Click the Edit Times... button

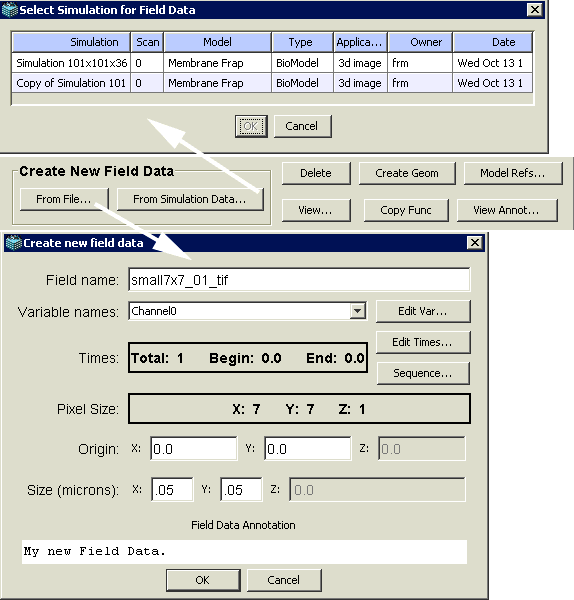(422, 342)
